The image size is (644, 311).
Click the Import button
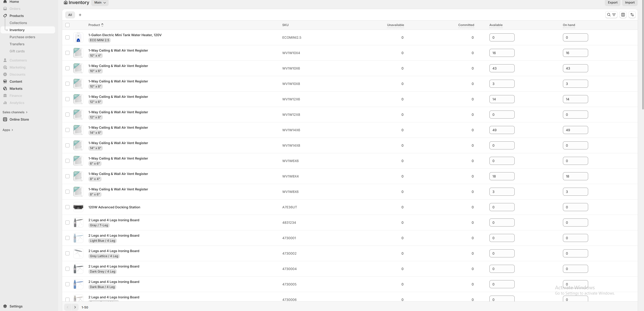point(630,3)
